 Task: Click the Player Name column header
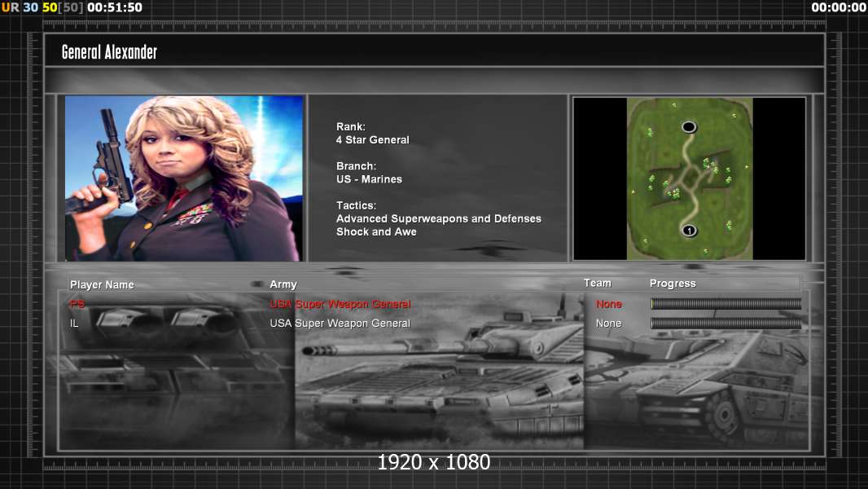click(x=102, y=284)
